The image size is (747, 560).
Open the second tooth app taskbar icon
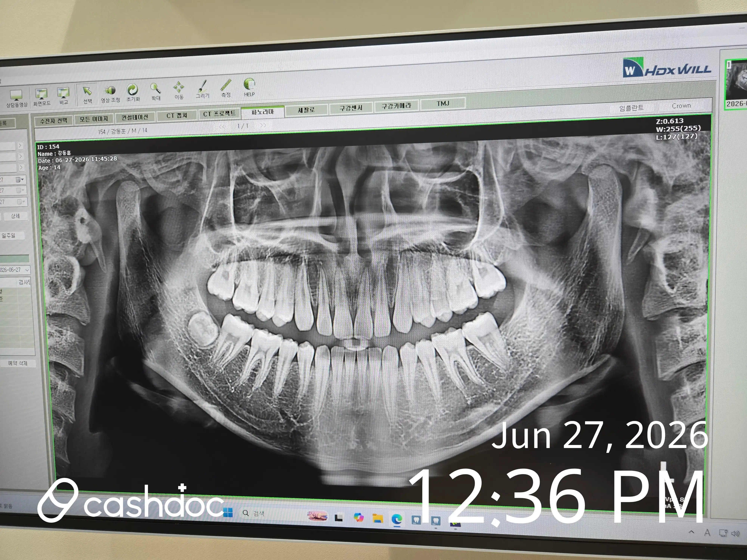(x=436, y=521)
